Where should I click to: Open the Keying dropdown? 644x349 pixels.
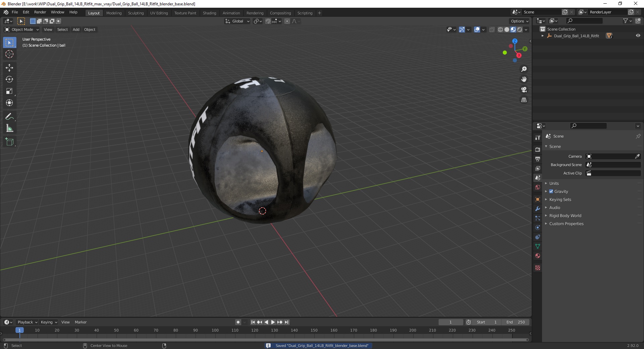click(49, 322)
